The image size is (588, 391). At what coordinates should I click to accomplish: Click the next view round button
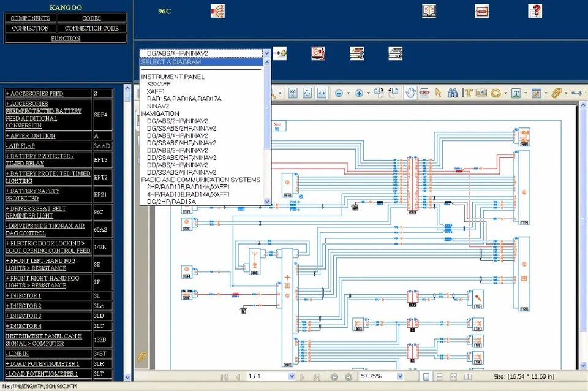(349, 377)
